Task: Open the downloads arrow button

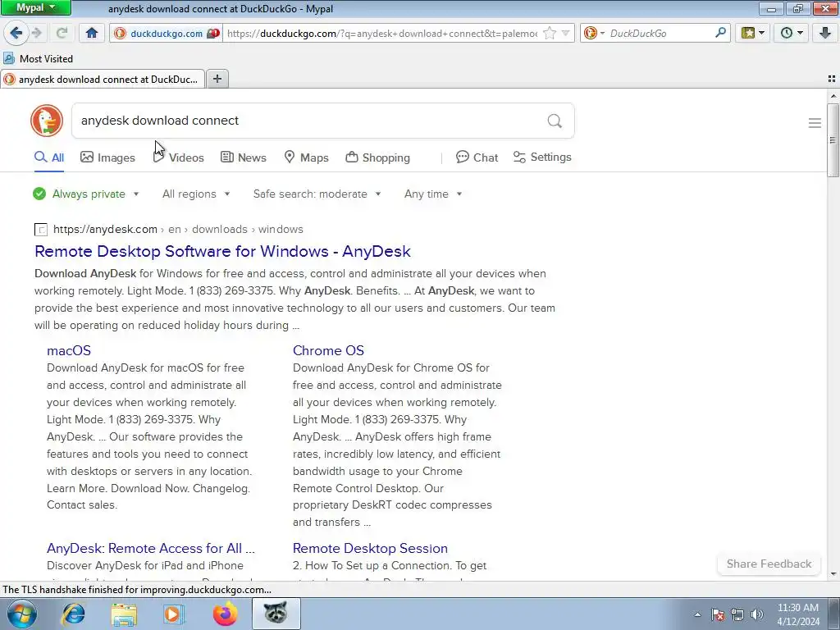Action: pyautogui.click(x=825, y=33)
